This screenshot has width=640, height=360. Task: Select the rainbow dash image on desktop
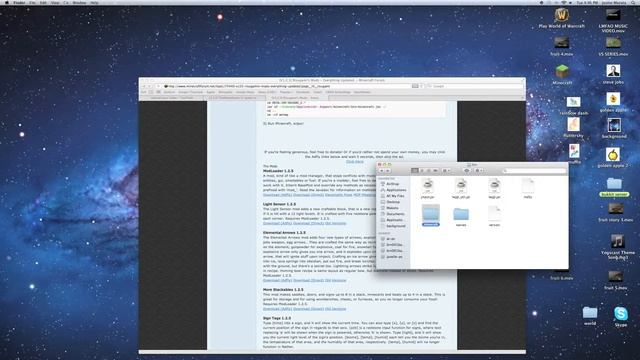[x=573, y=101]
